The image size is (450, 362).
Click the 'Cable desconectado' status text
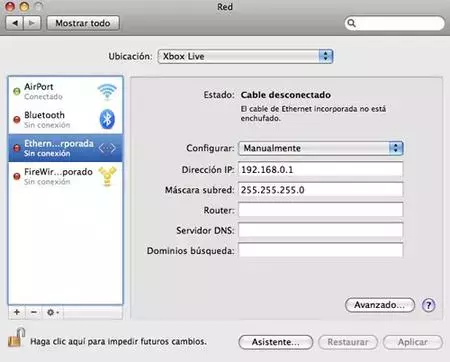coord(286,95)
